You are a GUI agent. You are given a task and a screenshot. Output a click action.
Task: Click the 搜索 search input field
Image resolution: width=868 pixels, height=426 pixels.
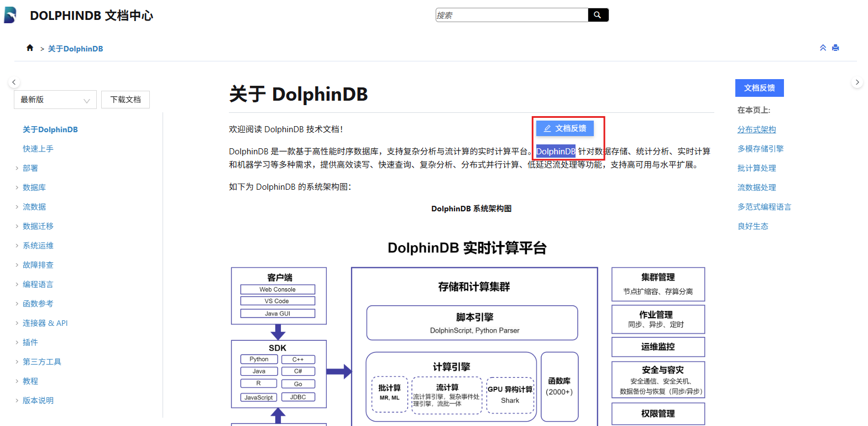pyautogui.click(x=512, y=15)
